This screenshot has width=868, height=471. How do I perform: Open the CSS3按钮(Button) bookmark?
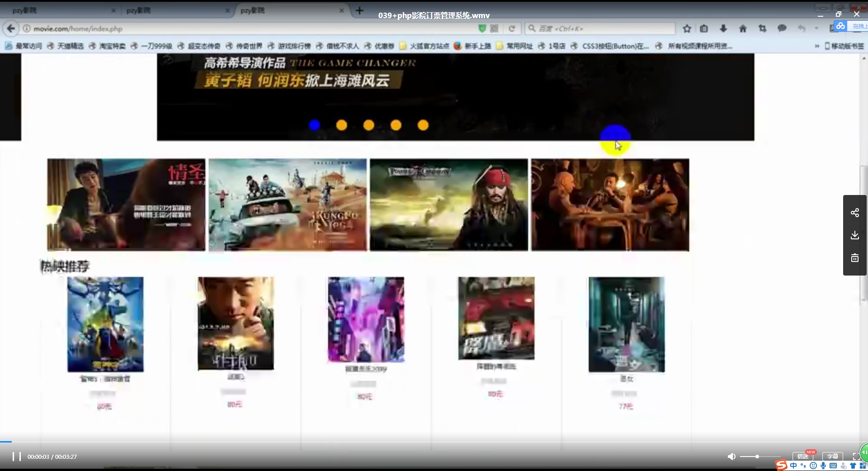click(610, 46)
